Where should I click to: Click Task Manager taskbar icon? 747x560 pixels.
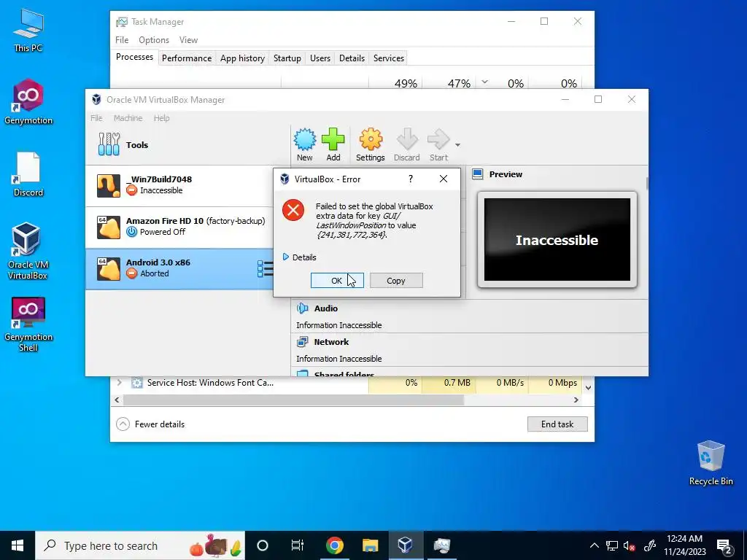click(441, 545)
